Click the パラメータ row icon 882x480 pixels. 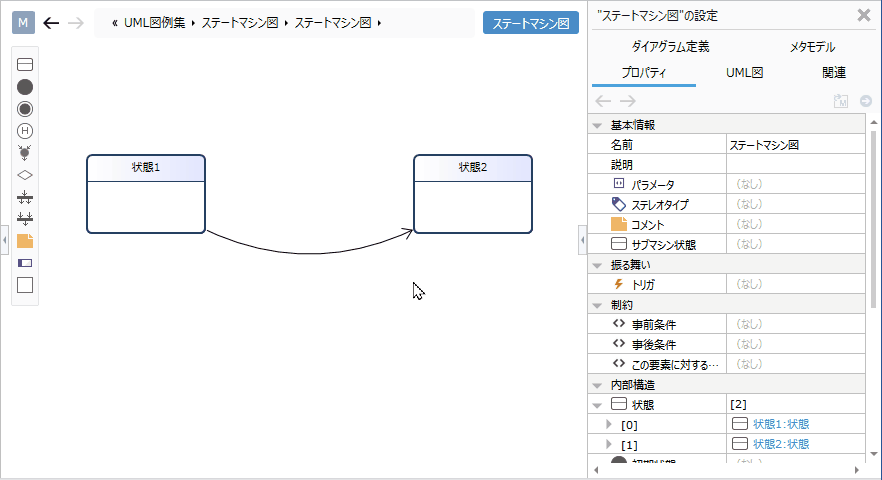[619, 183]
